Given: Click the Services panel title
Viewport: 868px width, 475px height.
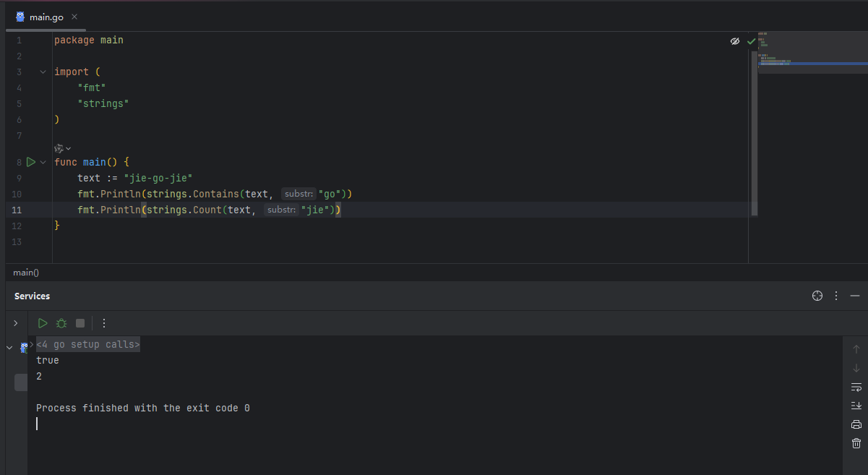Looking at the screenshot, I should click(32, 296).
